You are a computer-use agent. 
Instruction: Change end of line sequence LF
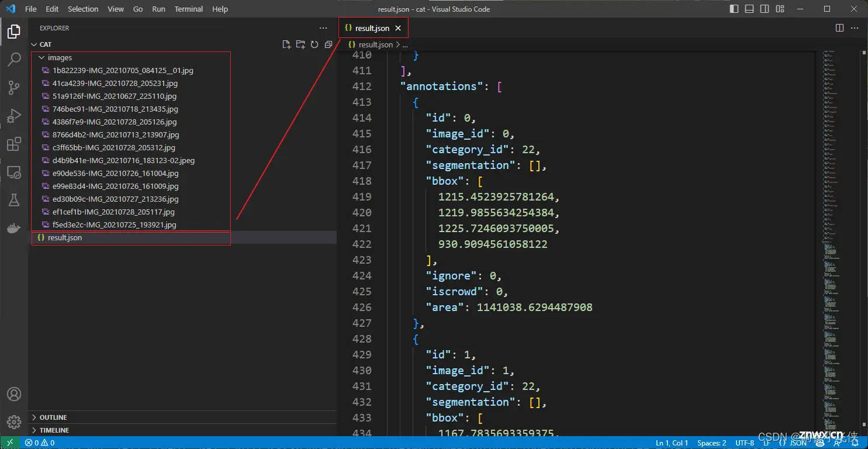tap(766, 443)
